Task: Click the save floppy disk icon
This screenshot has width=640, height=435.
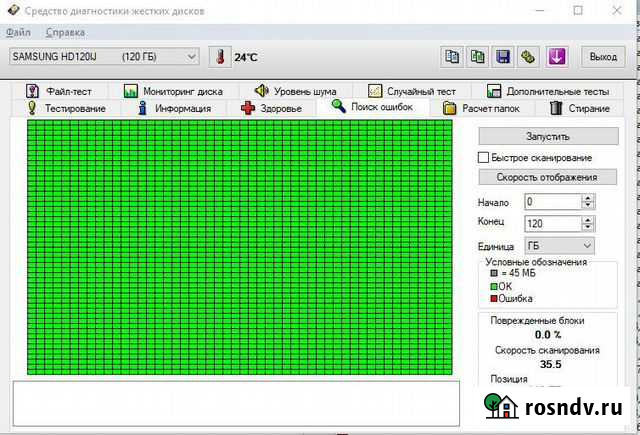Action: [x=503, y=57]
